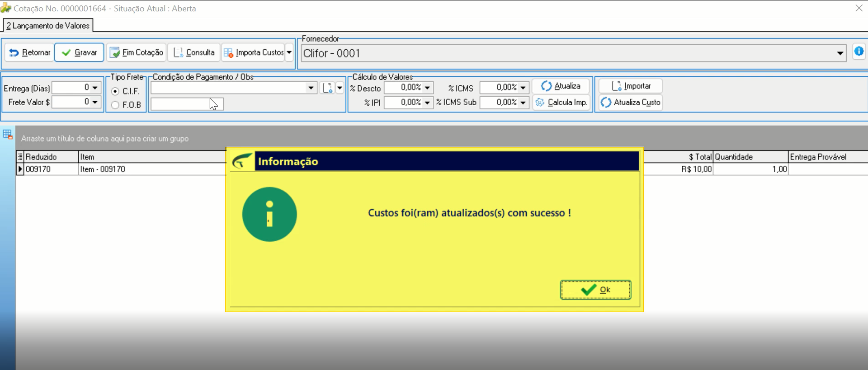Select the R$ 10,00 total cell

678,169
